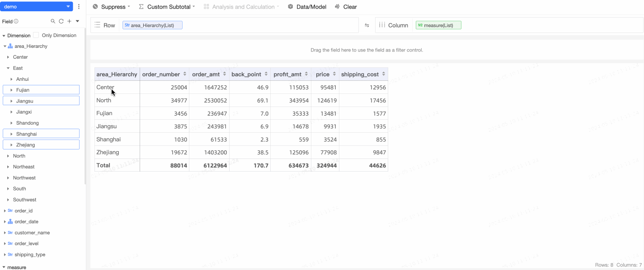This screenshot has height=270, width=644.
Task: Collapse the East region node
Action: (x=8, y=68)
